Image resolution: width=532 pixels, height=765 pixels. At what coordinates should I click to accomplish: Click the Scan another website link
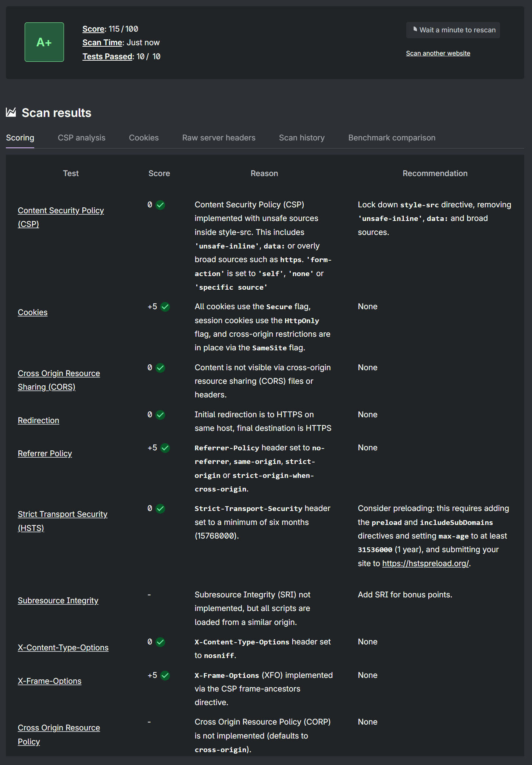click(x=438, y=53)
